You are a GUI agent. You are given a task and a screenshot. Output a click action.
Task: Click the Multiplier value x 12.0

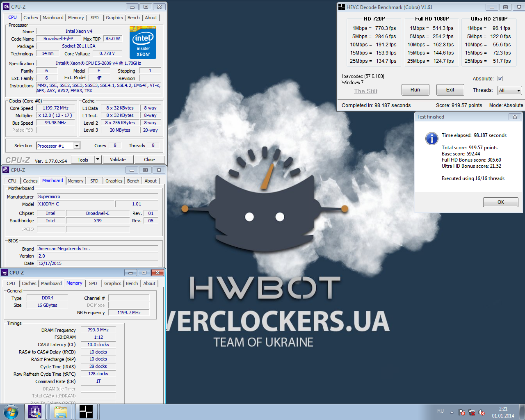click(x=56, y=115)
